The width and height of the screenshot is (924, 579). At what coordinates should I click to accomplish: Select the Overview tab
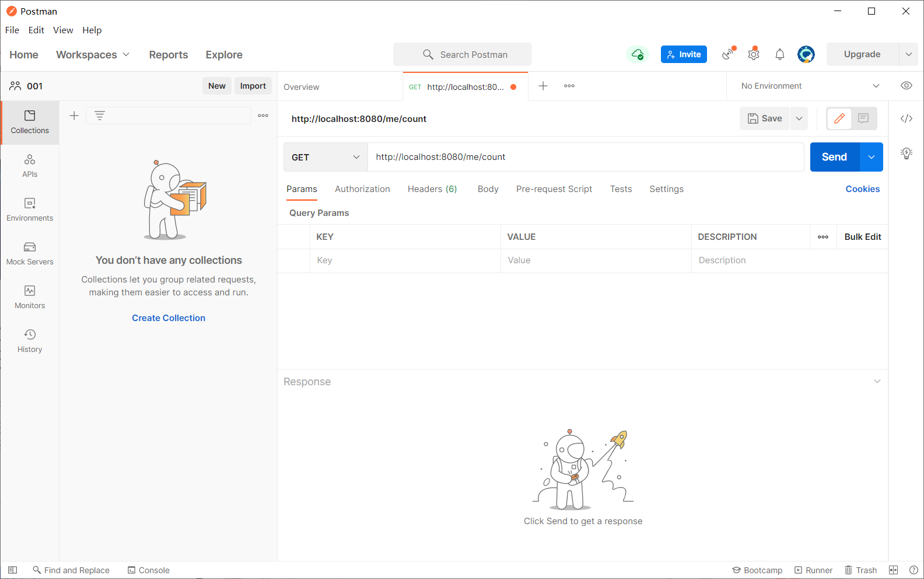click(x=302, y=87)
